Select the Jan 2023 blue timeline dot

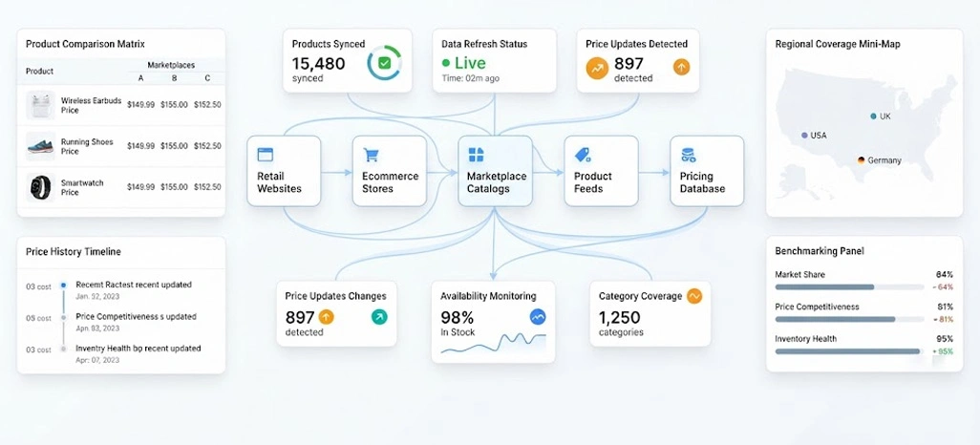point(63,285)
